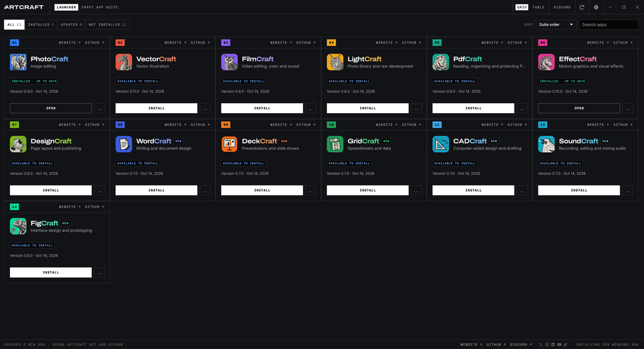Switch to Grid view
This screenshot has width=644, height=349.
coord(521,7)
